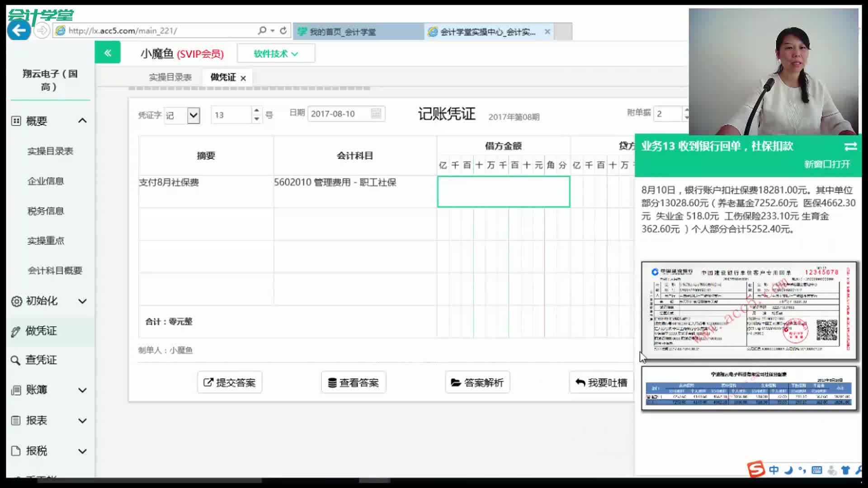Viewport: 868px width, 488px height.
Task: Open the 账簿 book icon in sidebar
Action: point(15,390)
